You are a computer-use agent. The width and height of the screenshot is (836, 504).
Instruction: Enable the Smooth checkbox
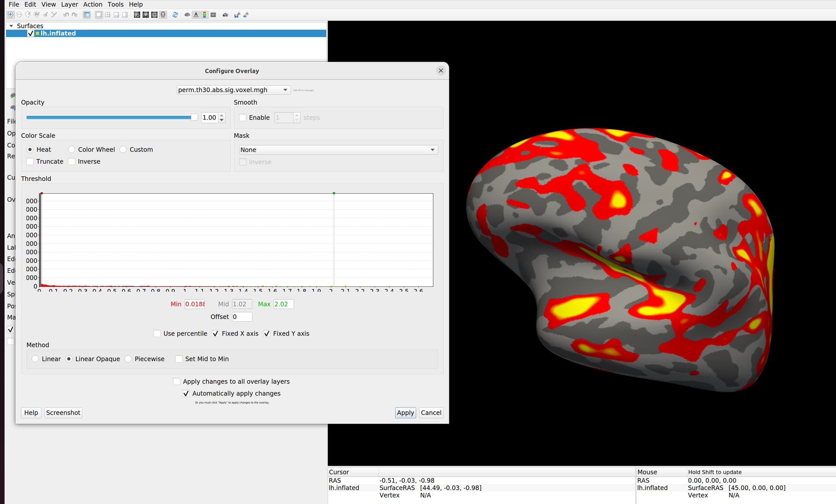pos(243,118)
